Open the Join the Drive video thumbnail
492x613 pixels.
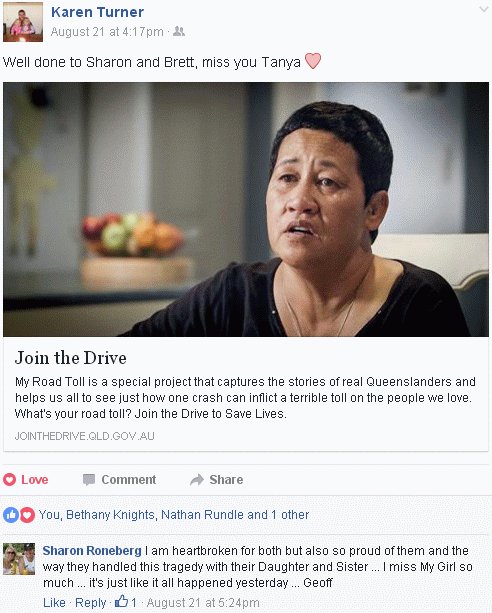coord(246,209)
